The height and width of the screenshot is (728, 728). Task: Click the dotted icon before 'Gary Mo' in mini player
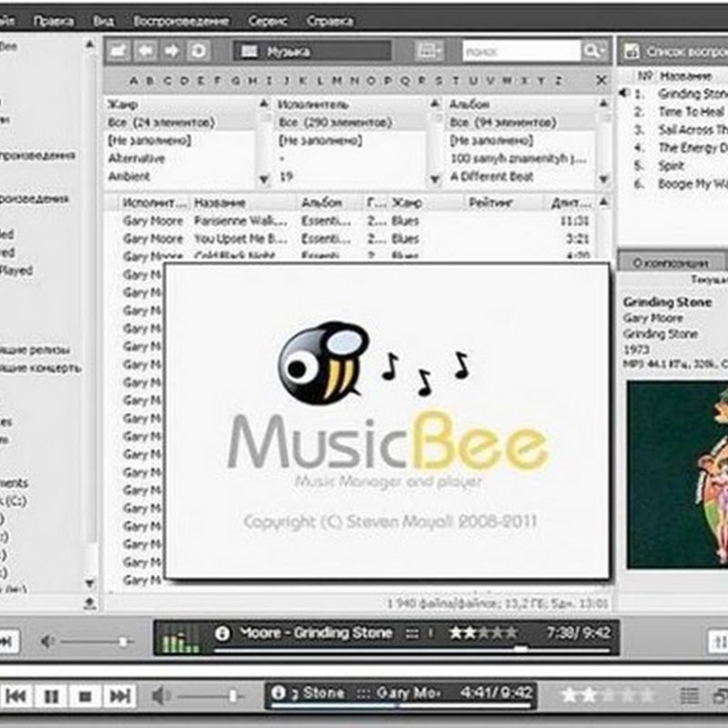pyautogui.click(x=363, y=693)
